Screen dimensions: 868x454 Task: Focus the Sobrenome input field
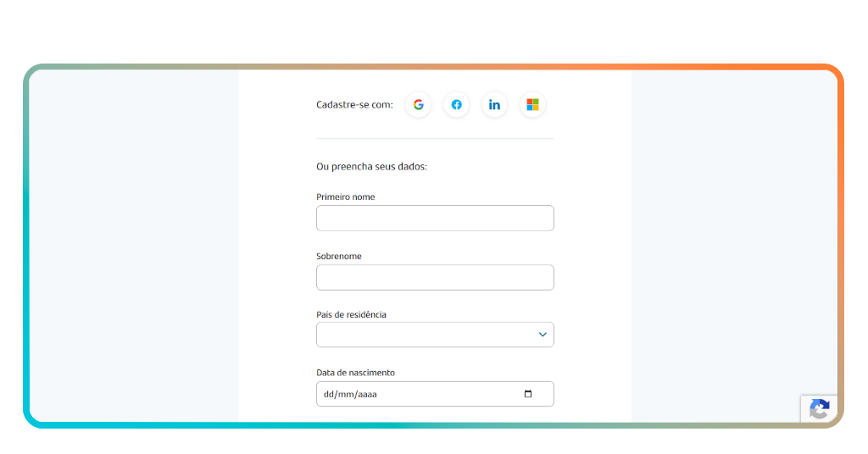click(x=435, y=277)
